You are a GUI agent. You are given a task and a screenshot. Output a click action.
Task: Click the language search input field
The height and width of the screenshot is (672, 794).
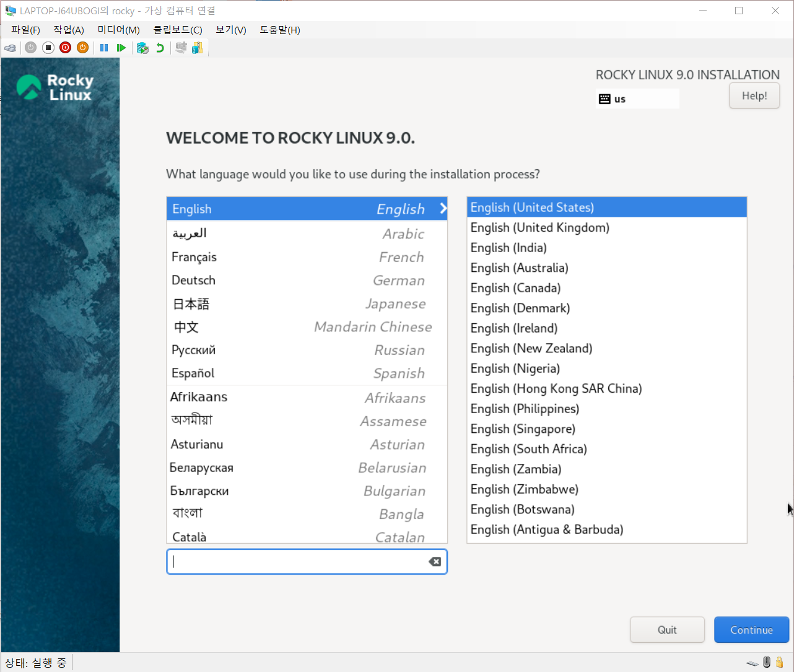[x=307, y=562]
